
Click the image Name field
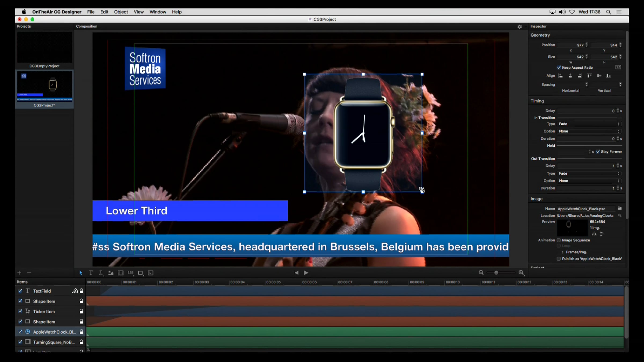(x=586, y=209)
